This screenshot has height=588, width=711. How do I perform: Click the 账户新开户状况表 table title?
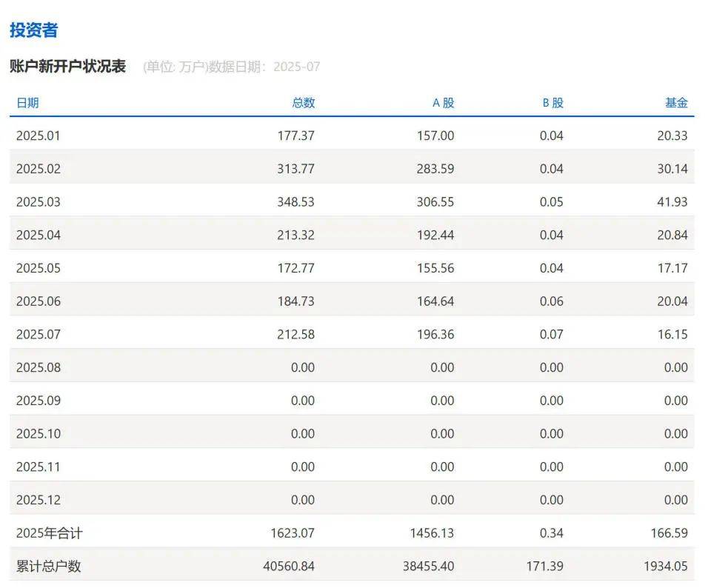pyautogui.click(x=70, y=65)
